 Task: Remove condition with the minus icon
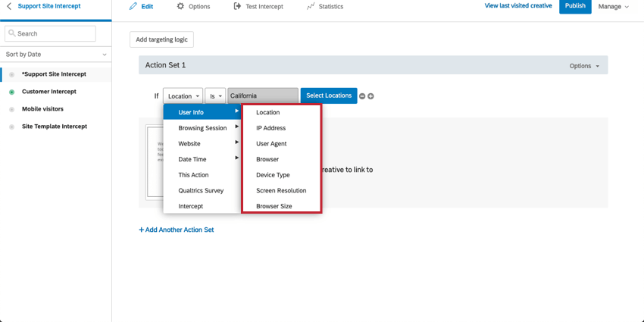pos(362,96)
